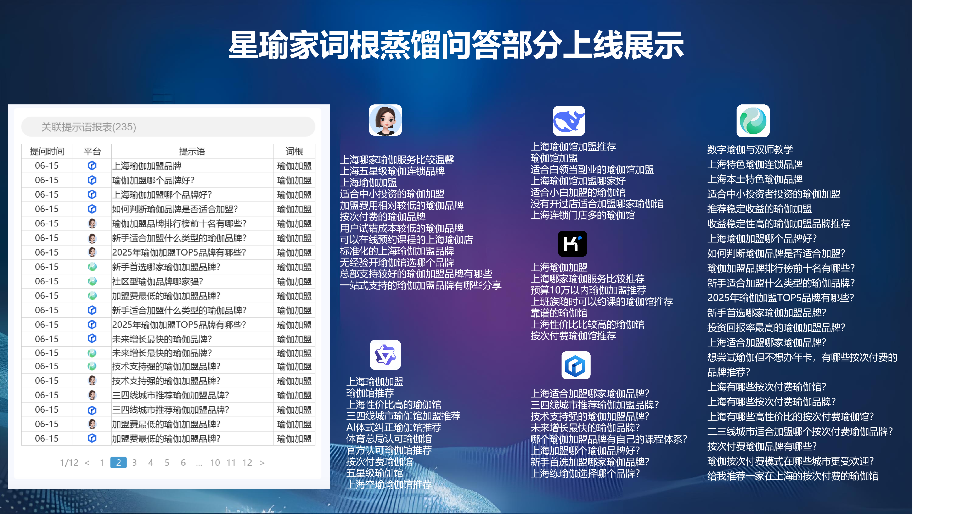Click green icon beside 社区型瑜伽品牌哪家强
Screen dimensions: 980x514
tap(92, 281)
